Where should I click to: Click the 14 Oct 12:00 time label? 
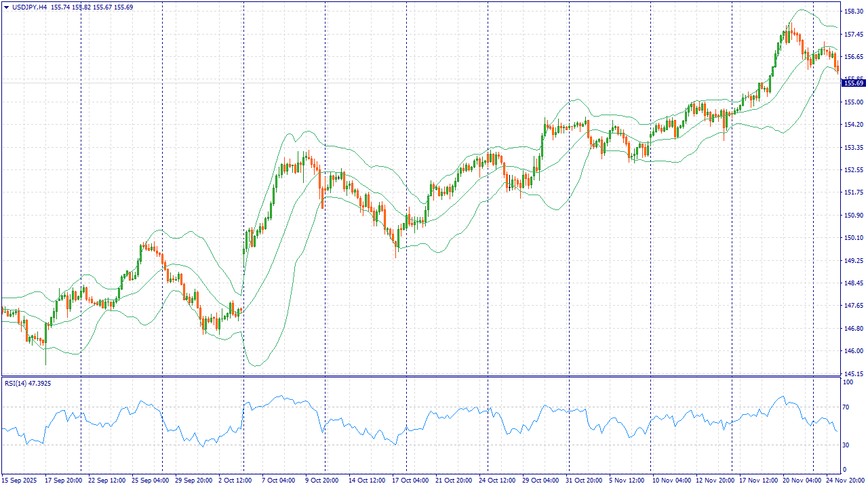[366, 481]
